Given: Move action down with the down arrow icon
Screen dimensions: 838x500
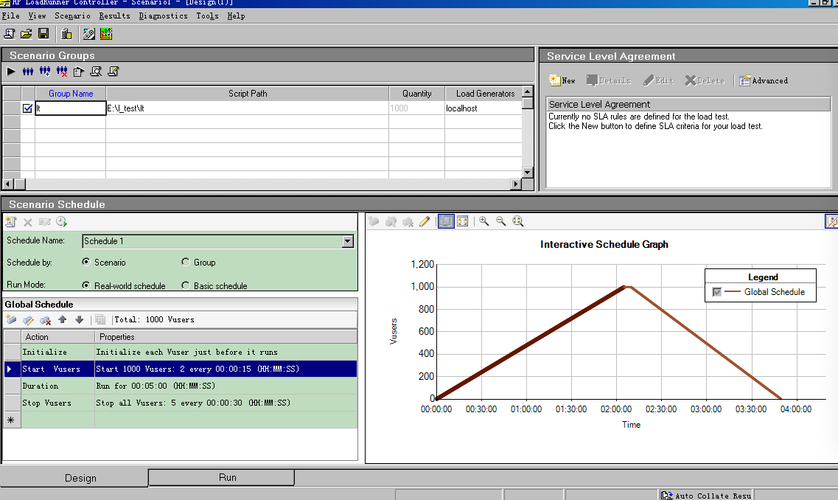Looking at the screenshot, I should click(79, 320).
